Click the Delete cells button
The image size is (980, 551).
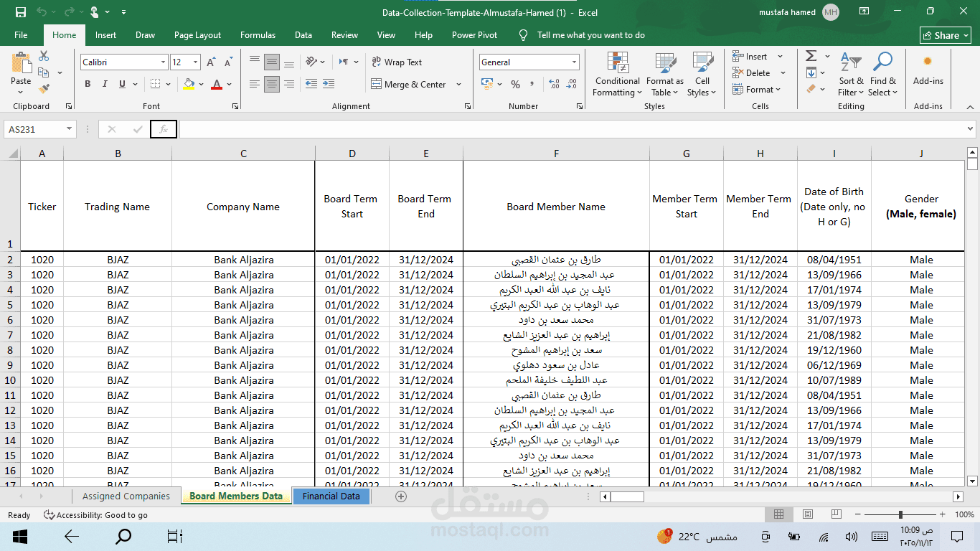coord(752,72)
